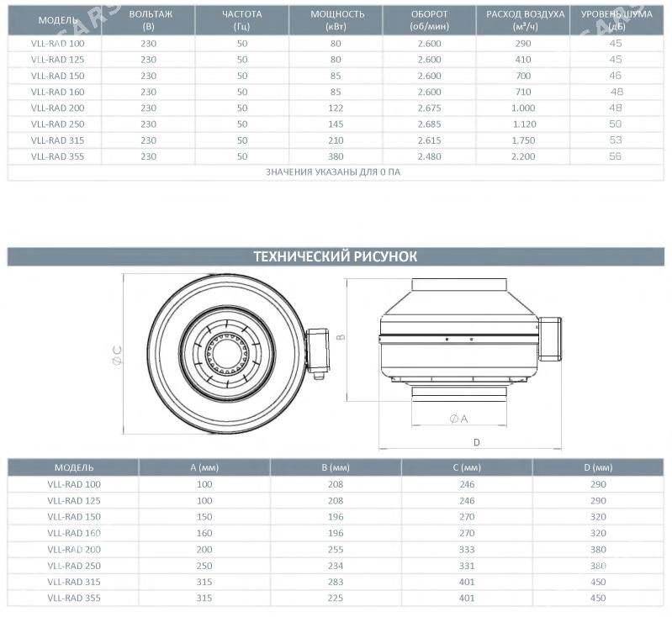
Task: Click the ВОЛЬТАЖ (В) column header
Action: pos(148,20)
